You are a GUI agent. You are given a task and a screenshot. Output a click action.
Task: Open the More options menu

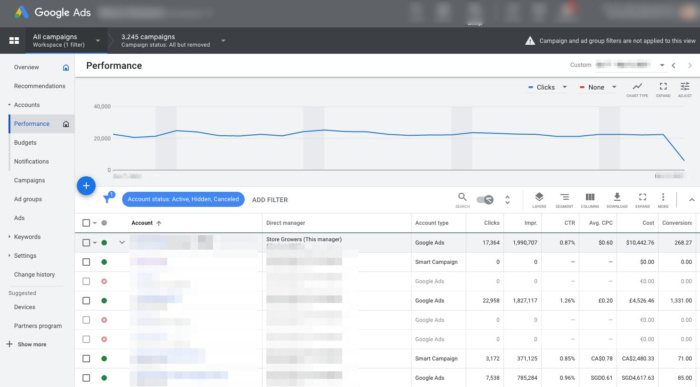(x=663, y=200)
